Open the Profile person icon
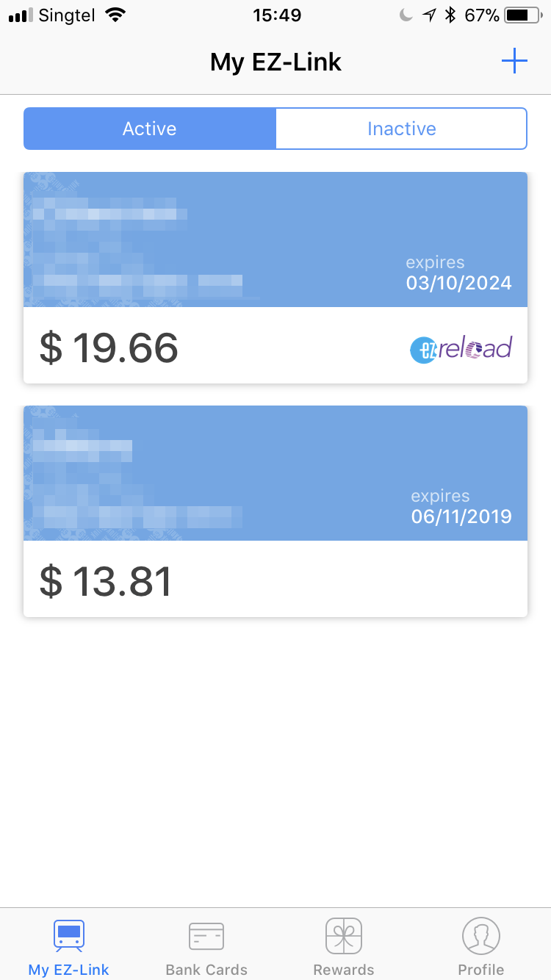The width and height of the screenshot is (551, 980). (x=481, y=936)
